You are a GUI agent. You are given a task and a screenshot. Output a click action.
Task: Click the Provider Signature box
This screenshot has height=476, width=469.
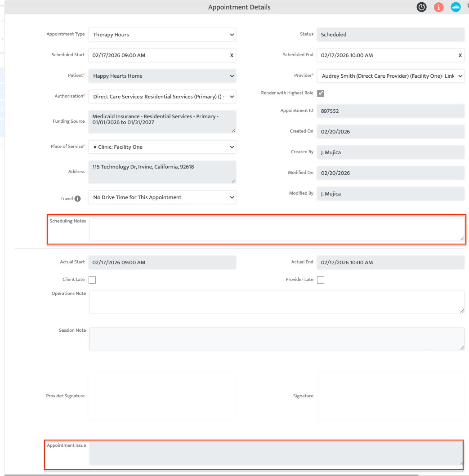pyautogui.click(x=162, y=396)
